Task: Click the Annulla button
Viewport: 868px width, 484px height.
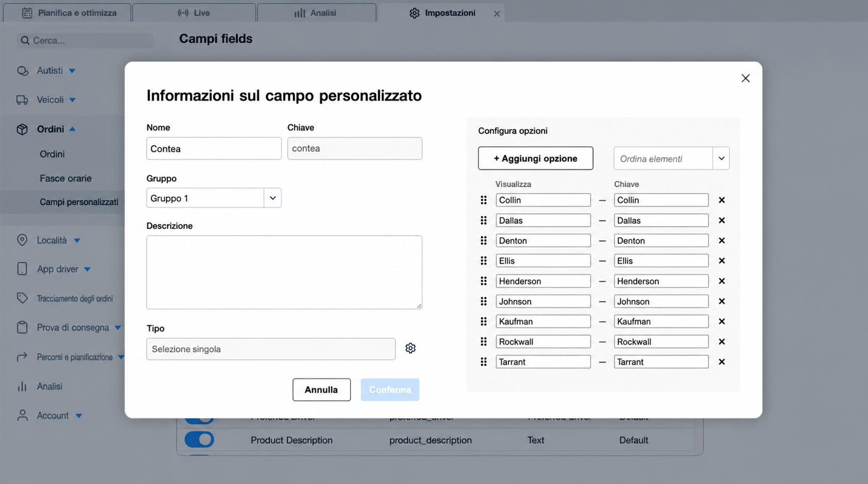Action: 321,390
